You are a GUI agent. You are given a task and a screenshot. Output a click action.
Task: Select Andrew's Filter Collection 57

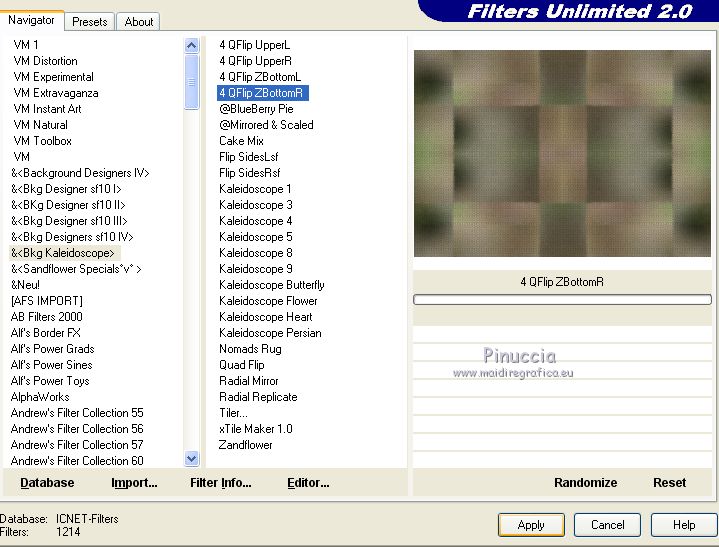pos(77,445)
